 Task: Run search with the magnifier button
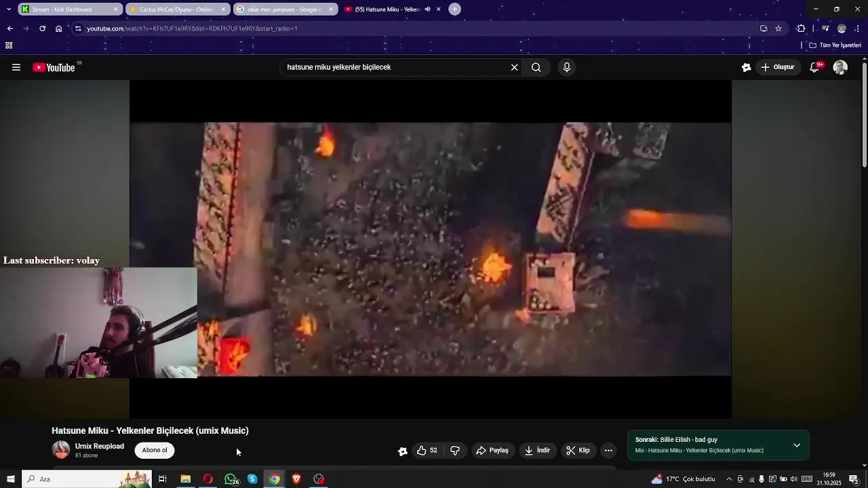point(536,67)
